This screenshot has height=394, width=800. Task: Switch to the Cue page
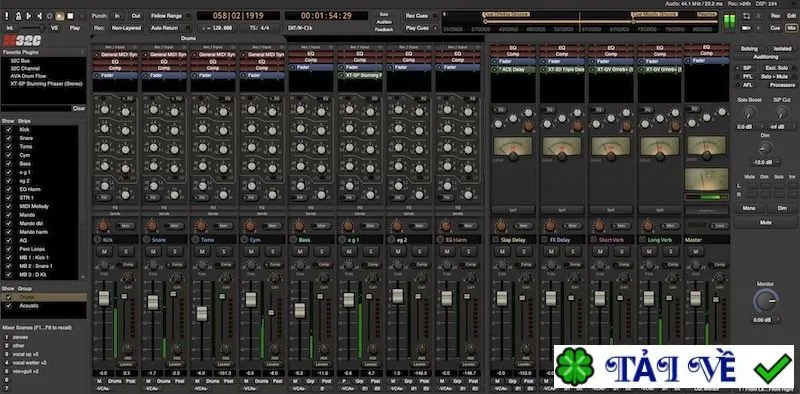point(775,28)
